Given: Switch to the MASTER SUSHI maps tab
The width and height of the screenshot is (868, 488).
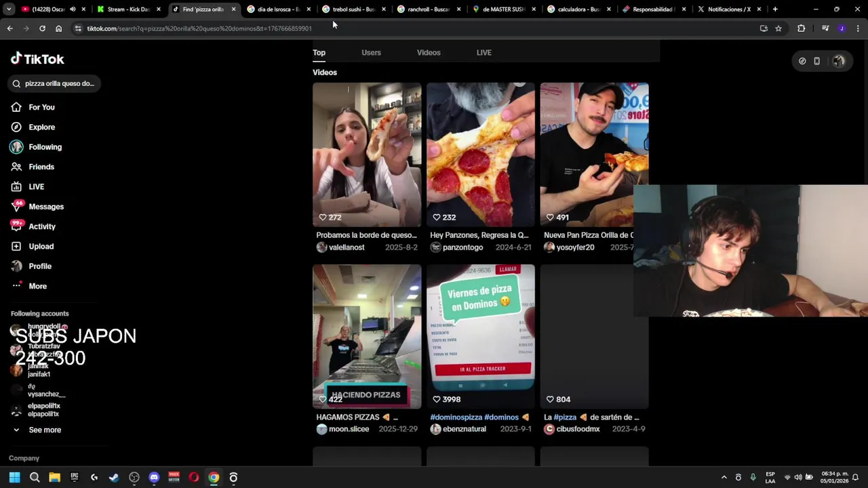Looking at the screenshot, I should 502,9.
